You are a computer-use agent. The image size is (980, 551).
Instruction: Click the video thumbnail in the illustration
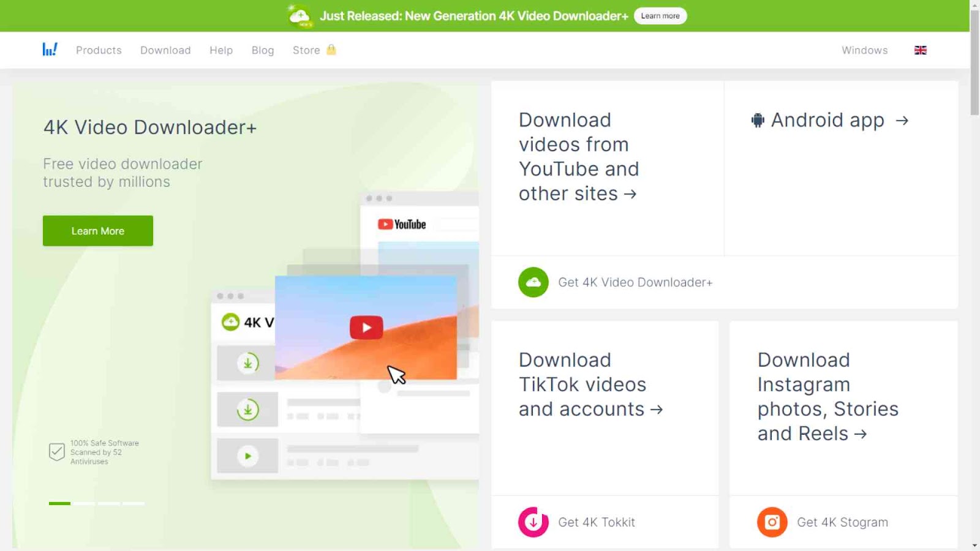pyautogui.click(x=366, y=328)
